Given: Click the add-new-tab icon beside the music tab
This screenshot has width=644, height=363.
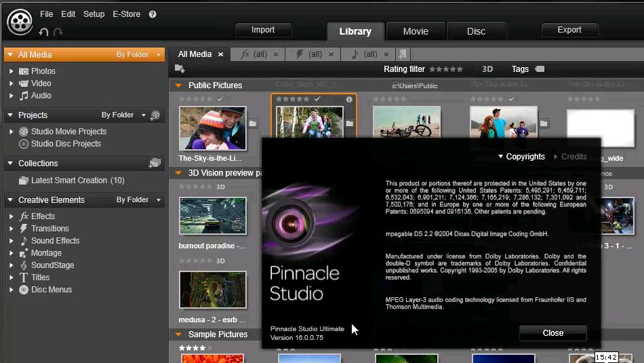Looking at the screenshot, I should click(403, 54).
